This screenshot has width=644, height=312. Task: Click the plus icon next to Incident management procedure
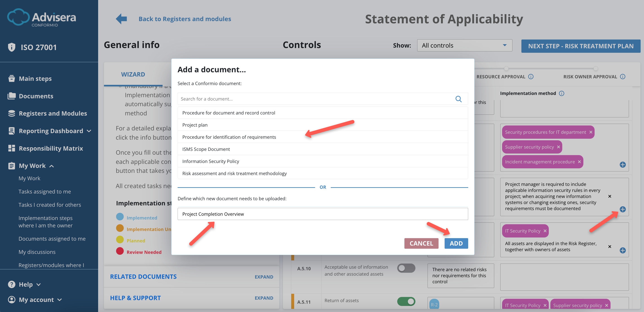(623, 165)
